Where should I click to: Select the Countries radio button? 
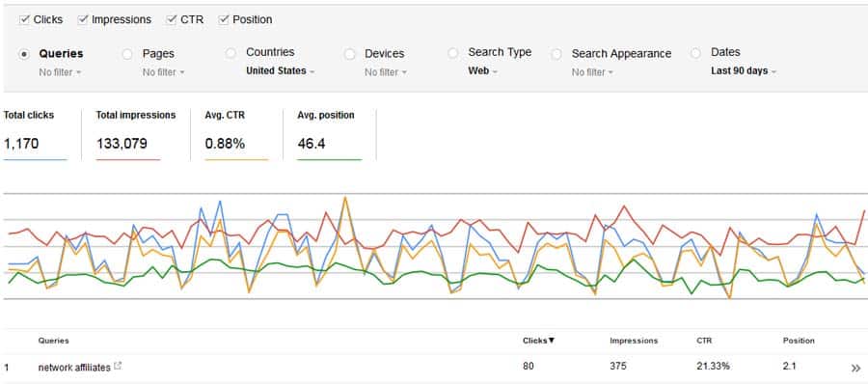(x=231, y=53)
